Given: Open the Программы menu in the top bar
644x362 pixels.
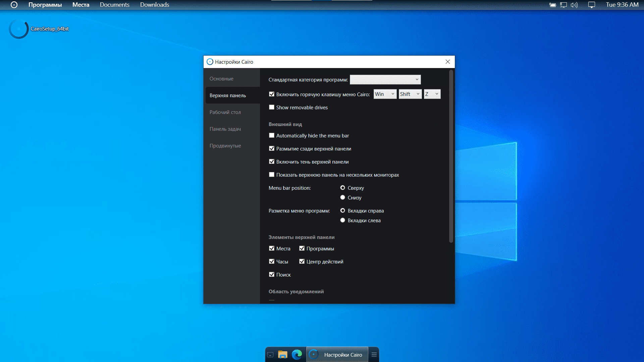Looking at the screenshot, I should click(x=45, y=5).
